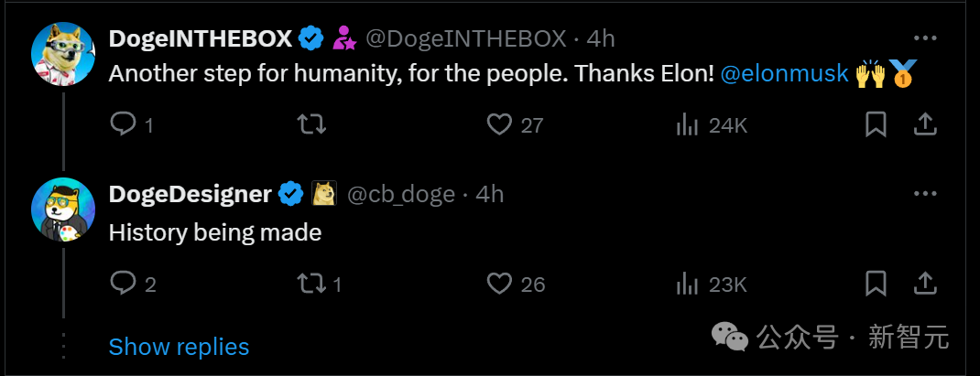Image resolution: width=980 pixels, height=376 pixels.
Task: Retweet the 'History being made' post
Action: click(x=312, y=284)
